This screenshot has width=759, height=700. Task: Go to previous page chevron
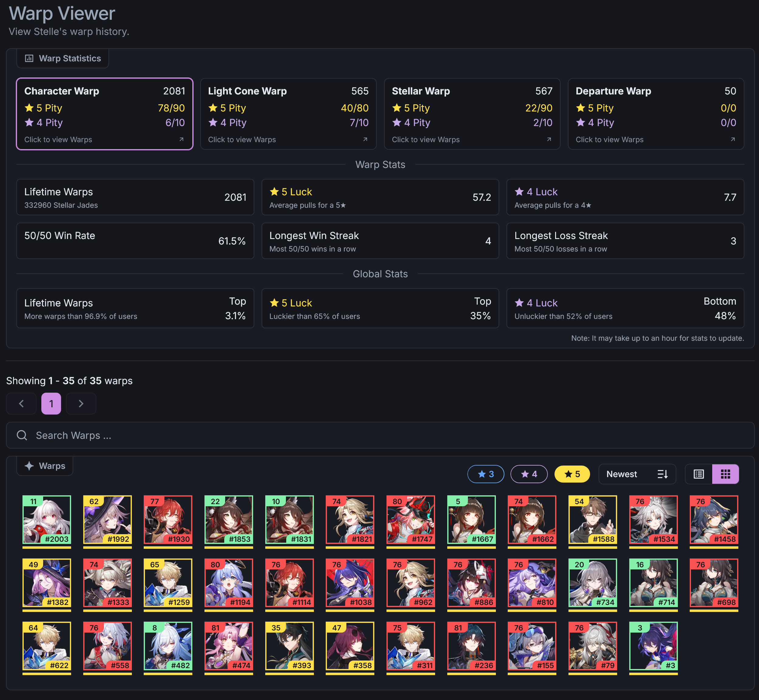(x=21, y=403)
